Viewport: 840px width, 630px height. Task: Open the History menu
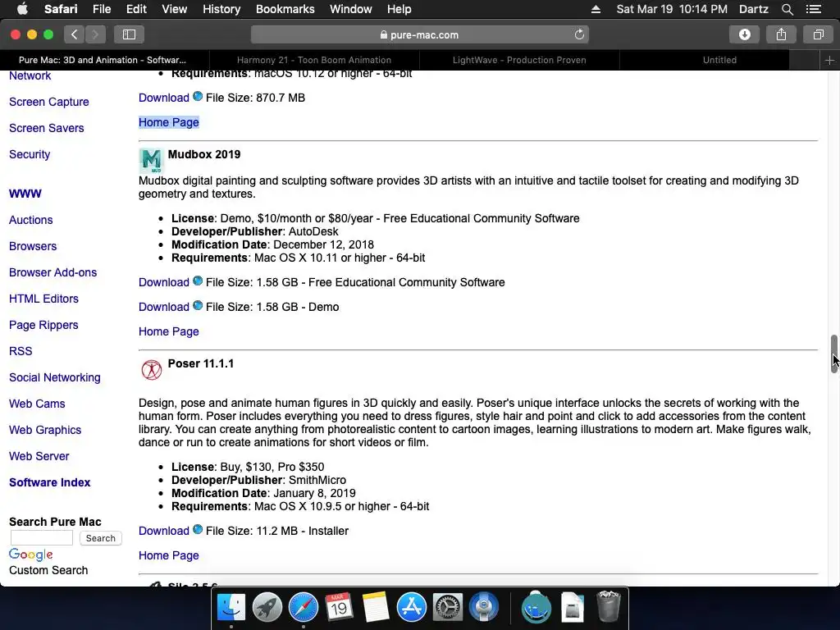click(221, 9)
